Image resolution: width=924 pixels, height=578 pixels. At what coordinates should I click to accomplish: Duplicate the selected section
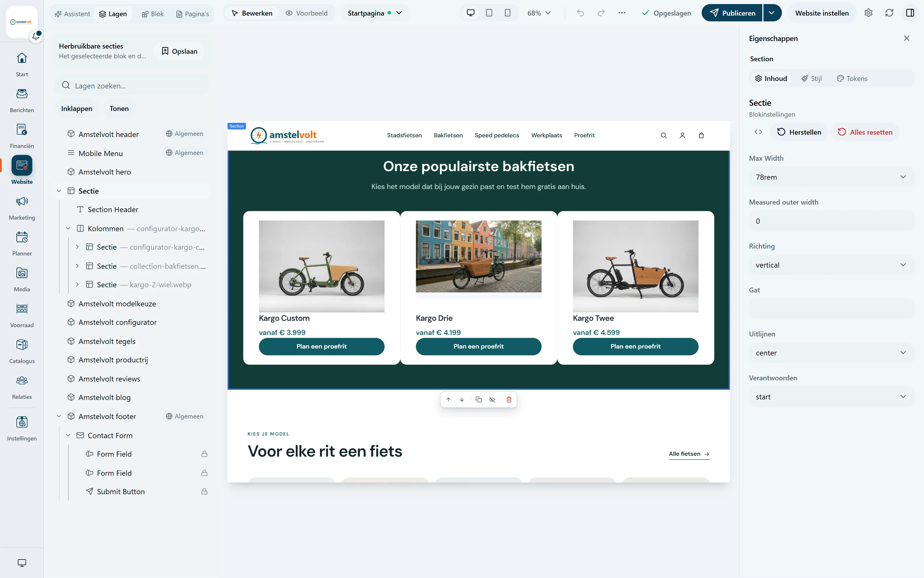478,399
